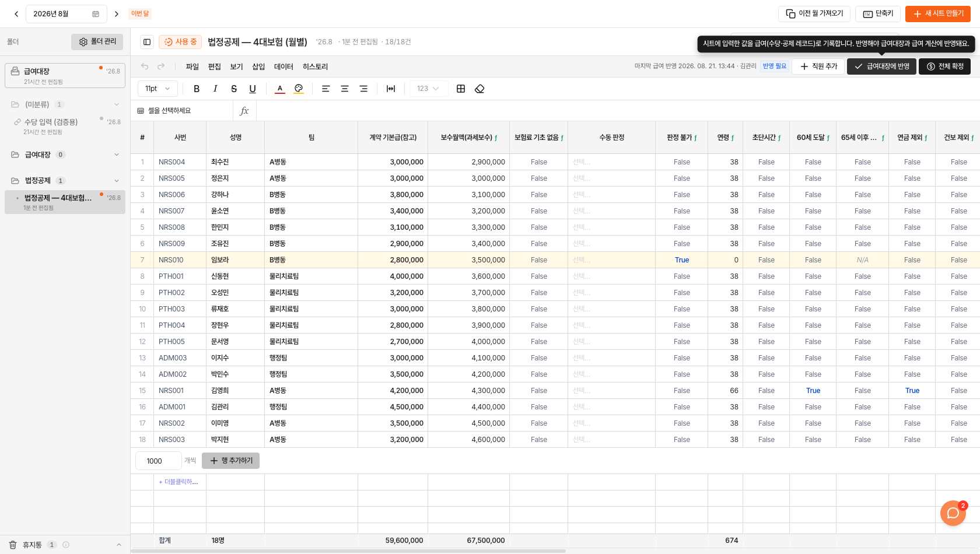This screenshot has height=554, width=980.
Task: Undo last action
Action: tap(145, 66)
